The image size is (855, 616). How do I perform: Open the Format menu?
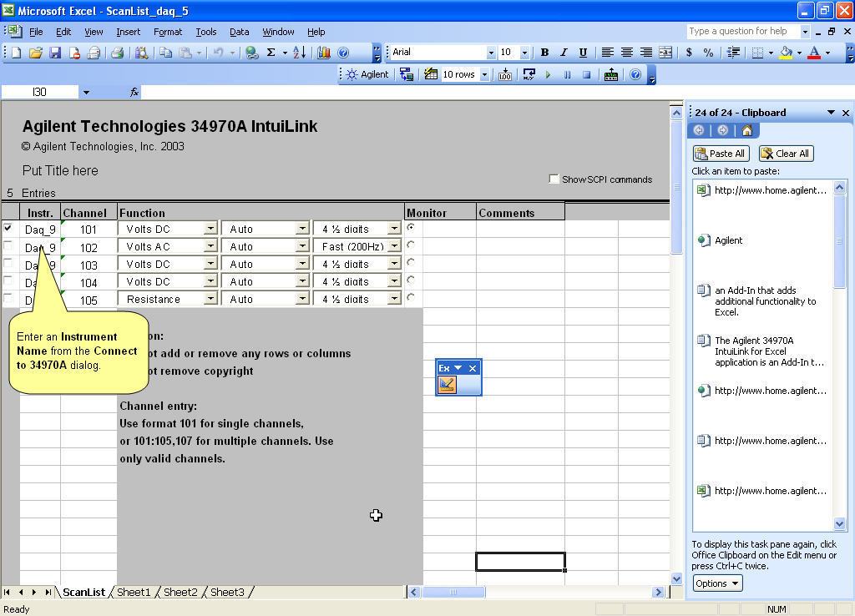(x=168, y=32)
